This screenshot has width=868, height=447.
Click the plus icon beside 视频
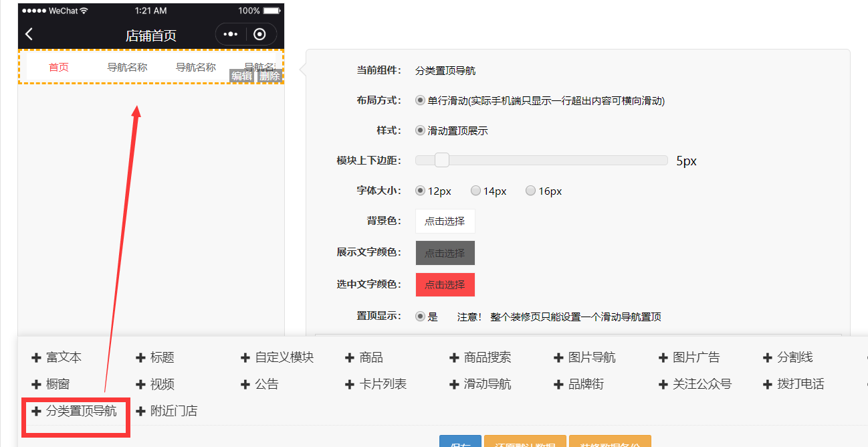click(140, 385)
